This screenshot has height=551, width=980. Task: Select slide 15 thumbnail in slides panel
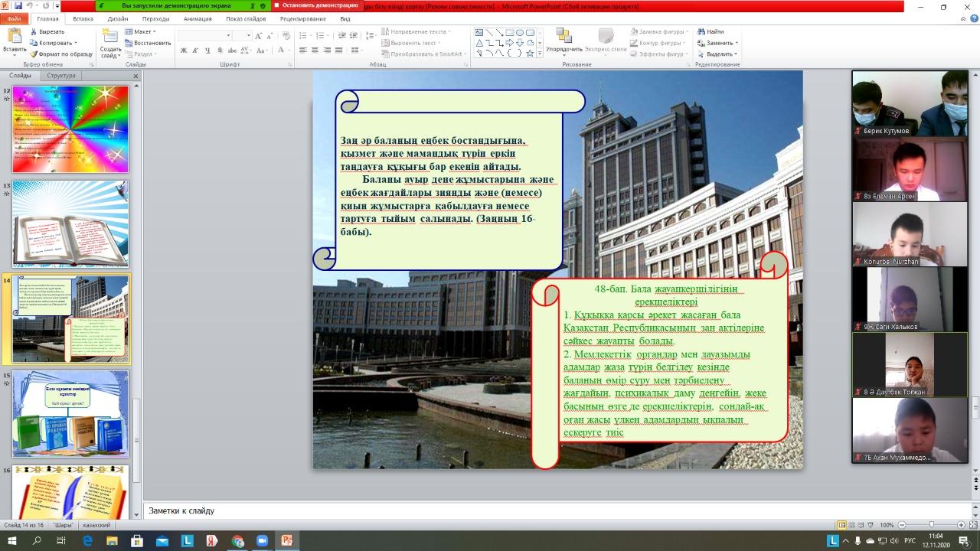coord(70,414)
